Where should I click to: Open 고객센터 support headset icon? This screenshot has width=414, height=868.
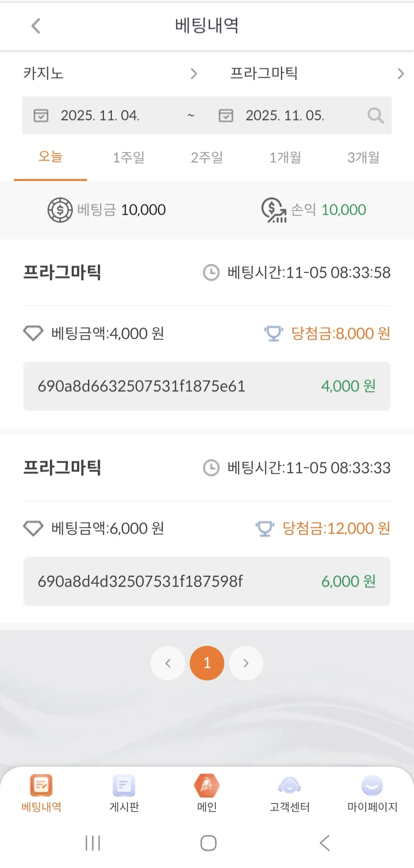(x=290, y=786)
